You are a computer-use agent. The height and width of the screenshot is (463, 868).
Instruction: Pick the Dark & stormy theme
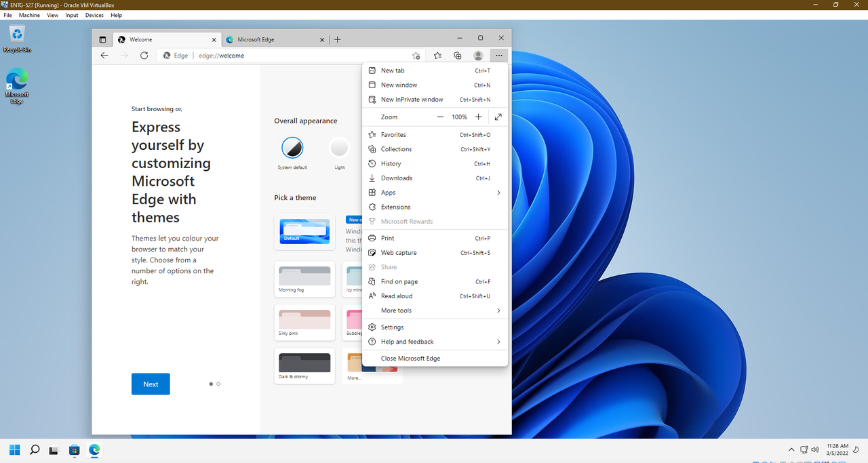coord(304,366)
